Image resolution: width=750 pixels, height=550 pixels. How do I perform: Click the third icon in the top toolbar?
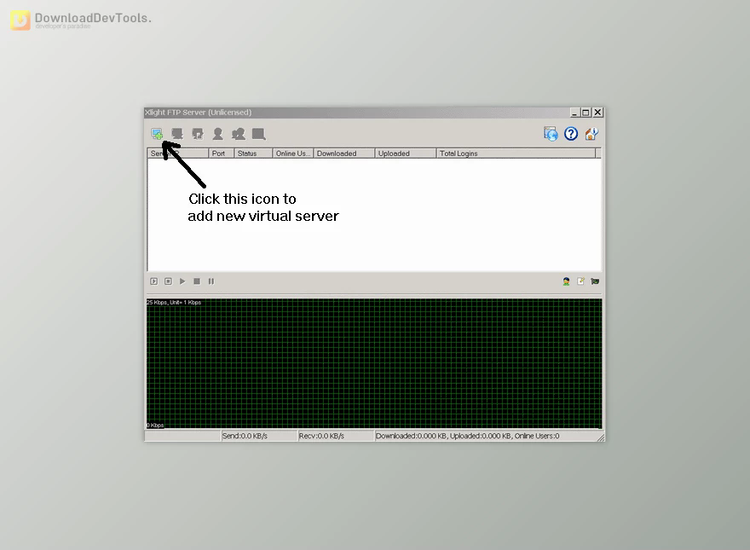point(197,134)
